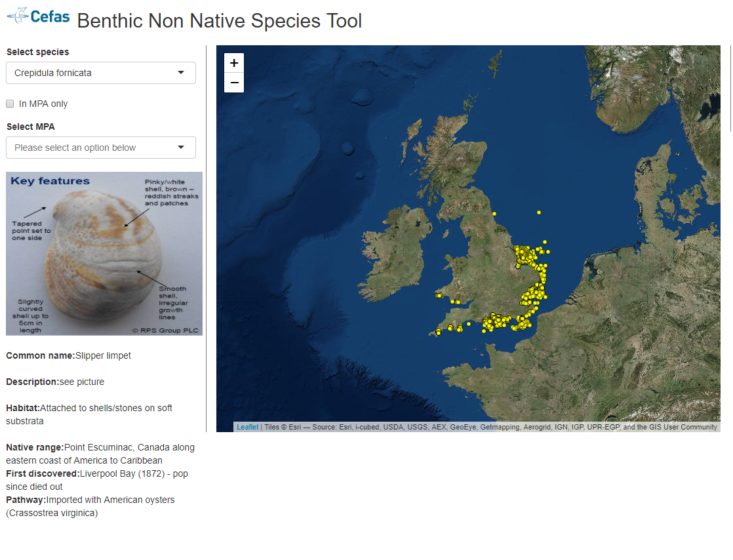Viewport: 733px width, 560px height.
Task: Click arrow next to 'Please select an option below'
Action: point(181,148)
